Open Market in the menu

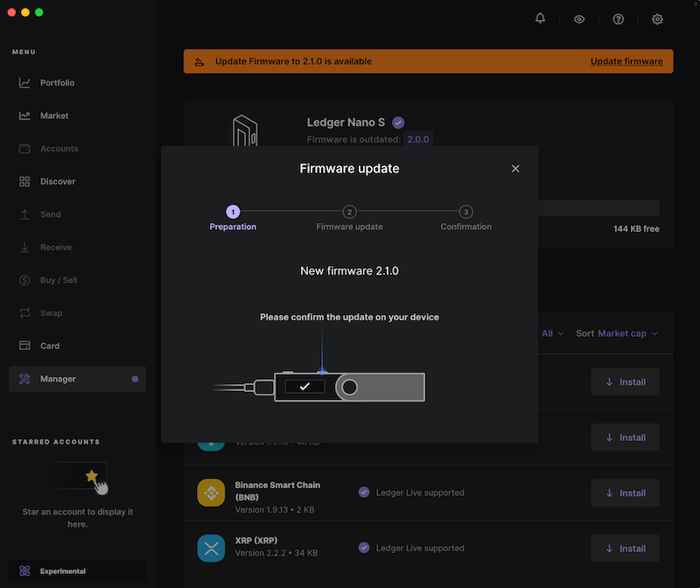pos(77,115)
